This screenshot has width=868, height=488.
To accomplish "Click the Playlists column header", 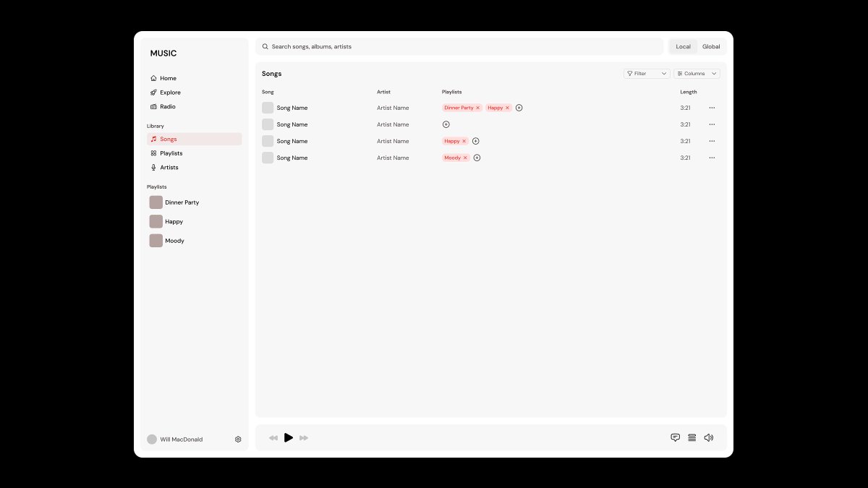I will [x=451, y=92].
